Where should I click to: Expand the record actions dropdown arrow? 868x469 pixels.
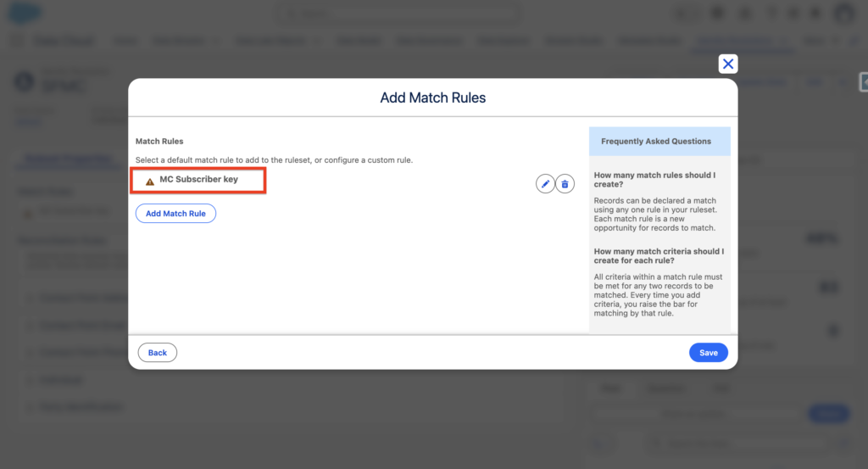coord(842,82)
